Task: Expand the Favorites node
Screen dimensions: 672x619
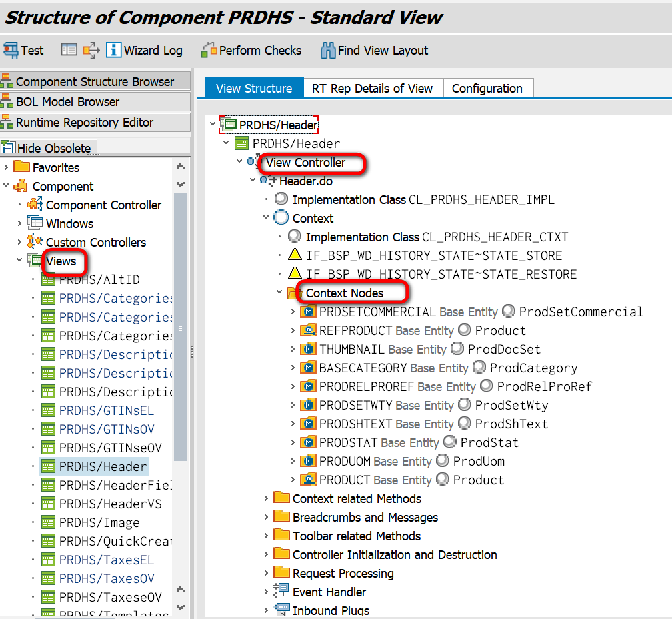Action: click(x=6, y=167)
